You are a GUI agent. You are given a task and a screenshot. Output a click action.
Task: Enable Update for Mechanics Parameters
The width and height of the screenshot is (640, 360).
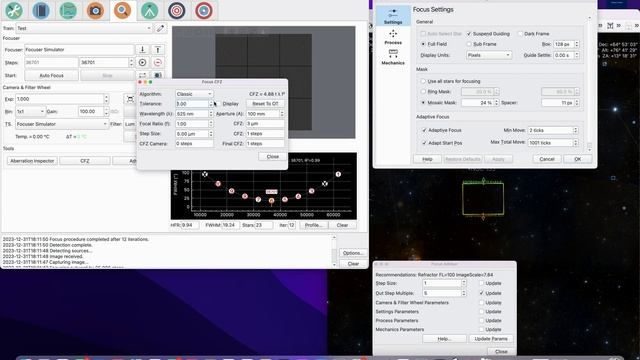[482, 329]
